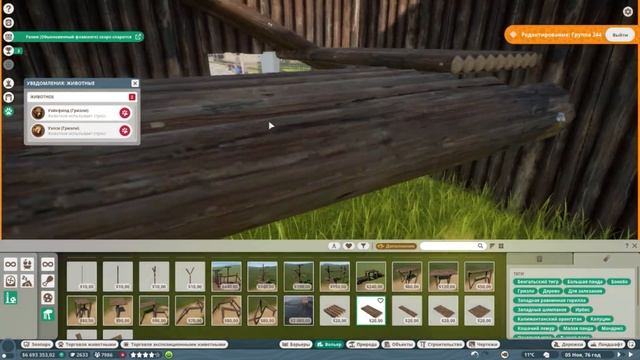Toggle the person filter button

334,246
